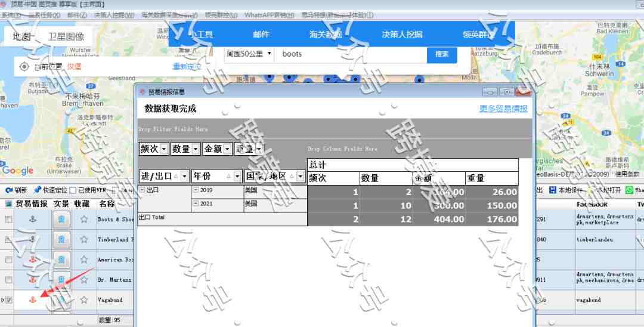Uncheck the Vagabond row checkbox
Image resolution: width=644 pixels, height=327 pixels.
coord(8,300)
